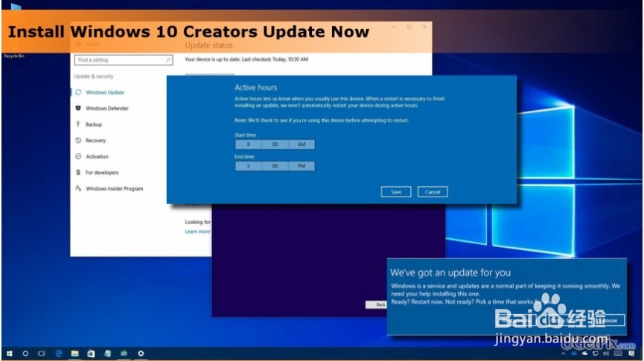Select the Recycle Bin desktop label

point(14,56)
